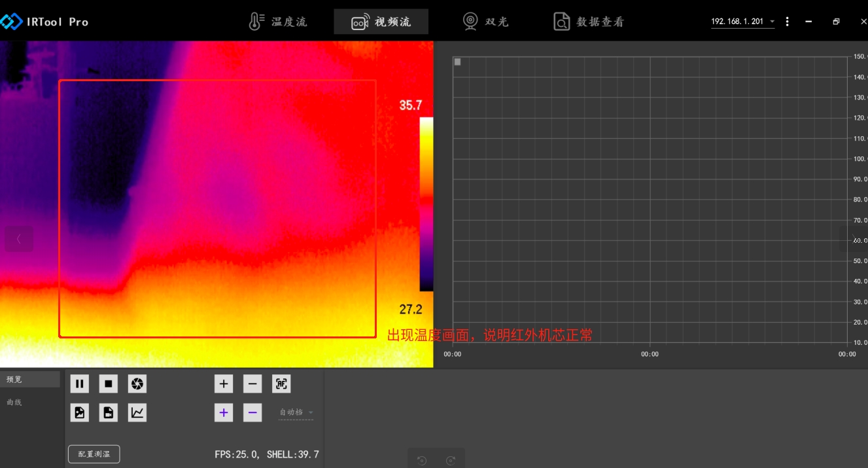
Task: Click the black minus zoom button
Action: pos(252,384)
